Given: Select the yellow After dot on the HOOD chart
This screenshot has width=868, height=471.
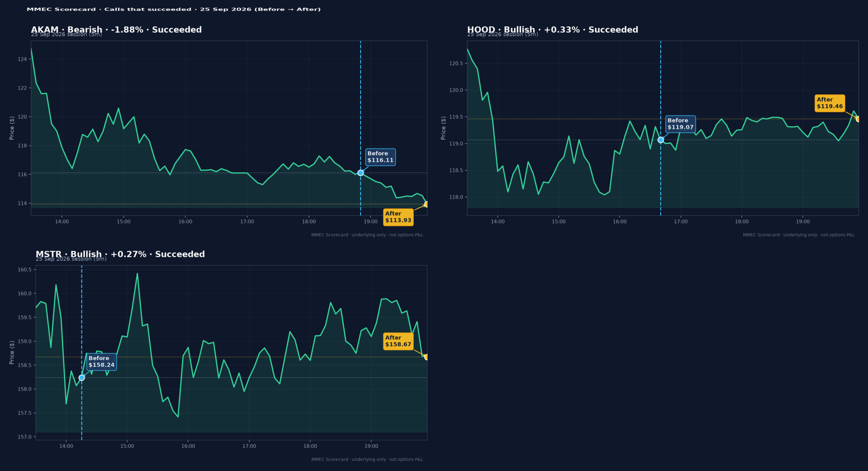Looking at the screenshot, I should pyautogui.click(x=858, y=119).
